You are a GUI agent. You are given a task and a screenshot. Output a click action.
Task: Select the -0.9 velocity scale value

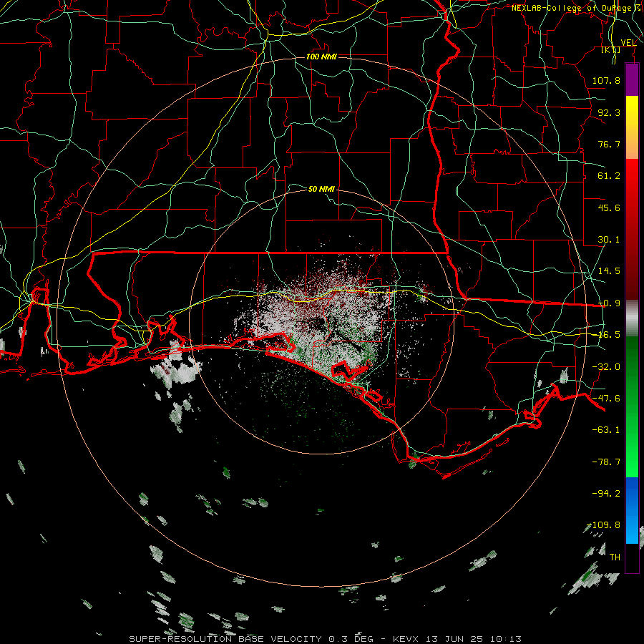click(609, 303)
